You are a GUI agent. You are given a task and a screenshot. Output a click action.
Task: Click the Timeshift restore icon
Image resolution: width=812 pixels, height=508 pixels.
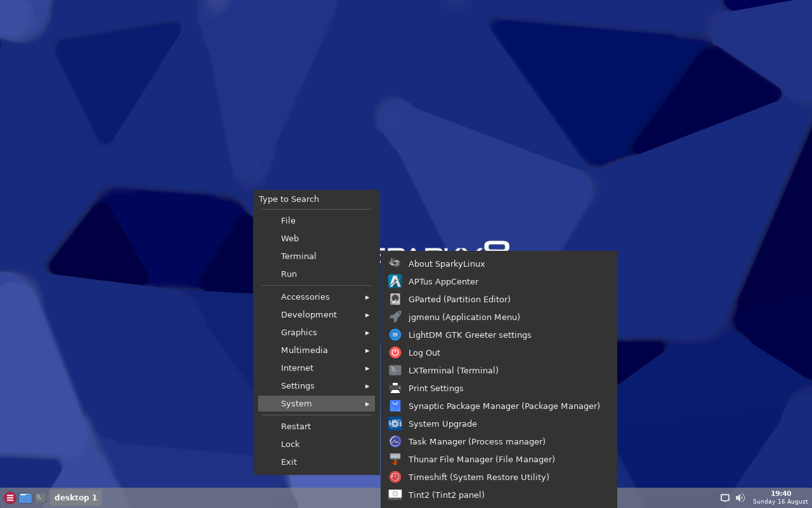395,477
